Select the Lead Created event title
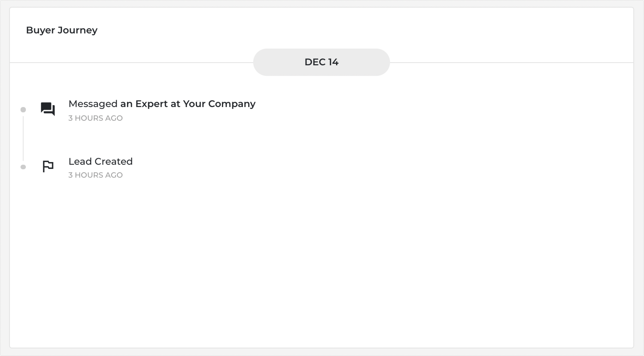This screenshot has width=644, height=356. click(x=101, y=161)
